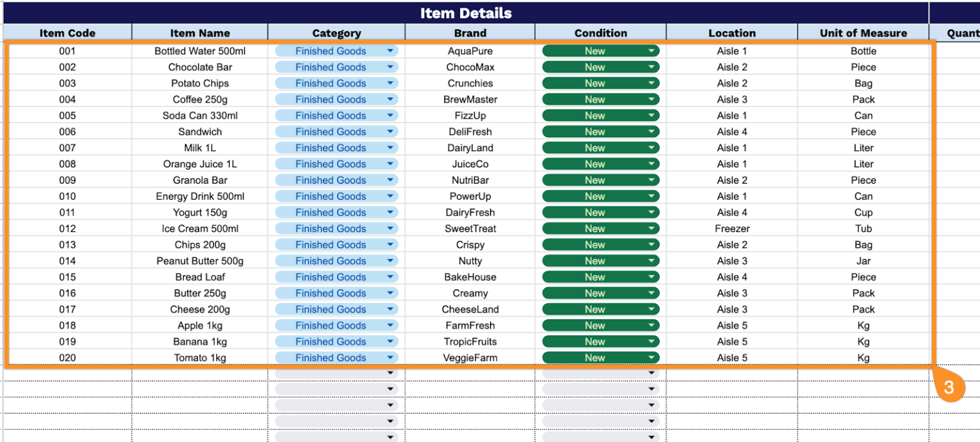Open the Condition dropdown on the Bread Loaf row

(x=650, y=277)
